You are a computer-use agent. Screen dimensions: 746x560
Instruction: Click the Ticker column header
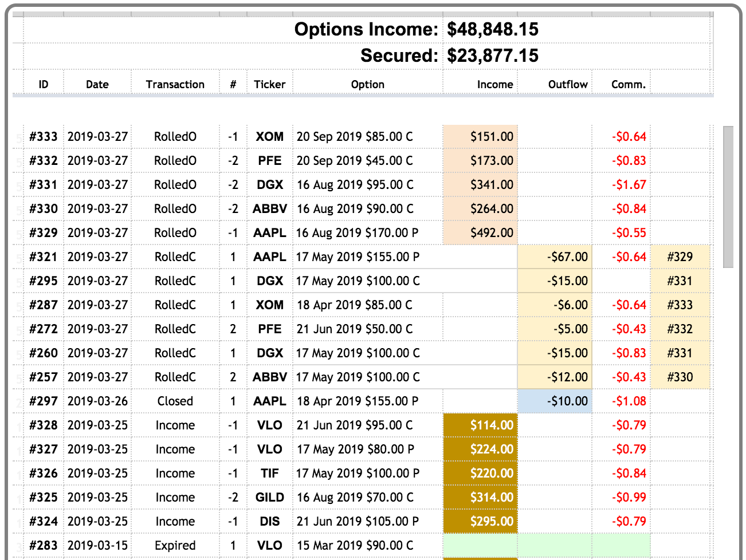(x=270, y=84)
